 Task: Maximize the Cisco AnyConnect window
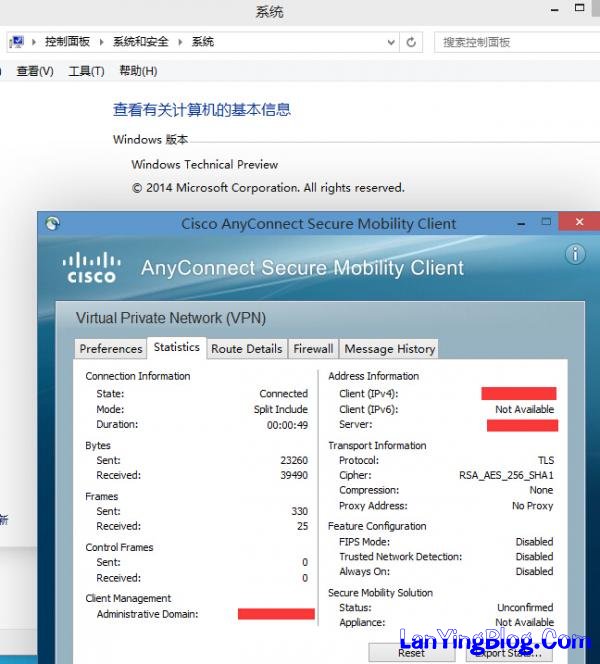546,221
